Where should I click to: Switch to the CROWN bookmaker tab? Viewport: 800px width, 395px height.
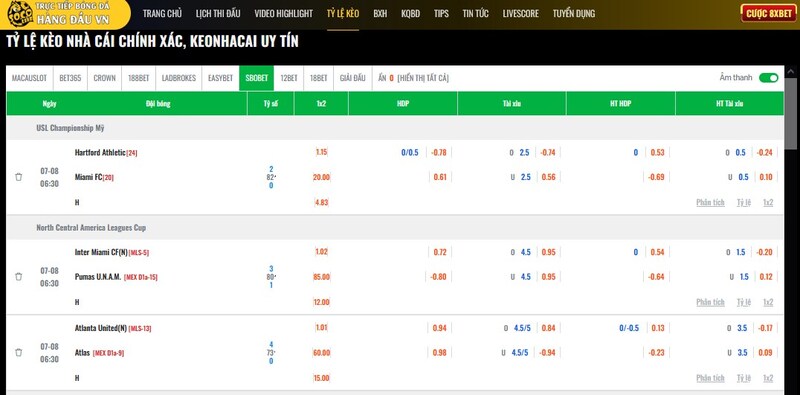(105, 78)
